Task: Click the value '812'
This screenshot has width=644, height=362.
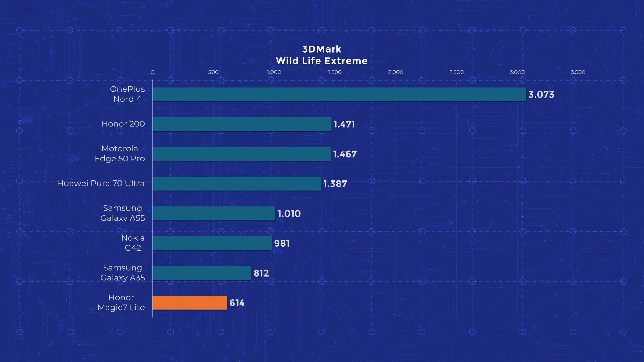Action: pyautogui.click(x=261, y=273)
